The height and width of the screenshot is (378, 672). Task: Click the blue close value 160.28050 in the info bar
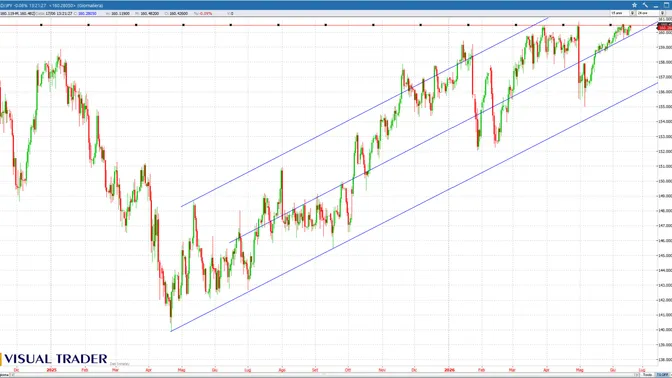click(87, 14)
